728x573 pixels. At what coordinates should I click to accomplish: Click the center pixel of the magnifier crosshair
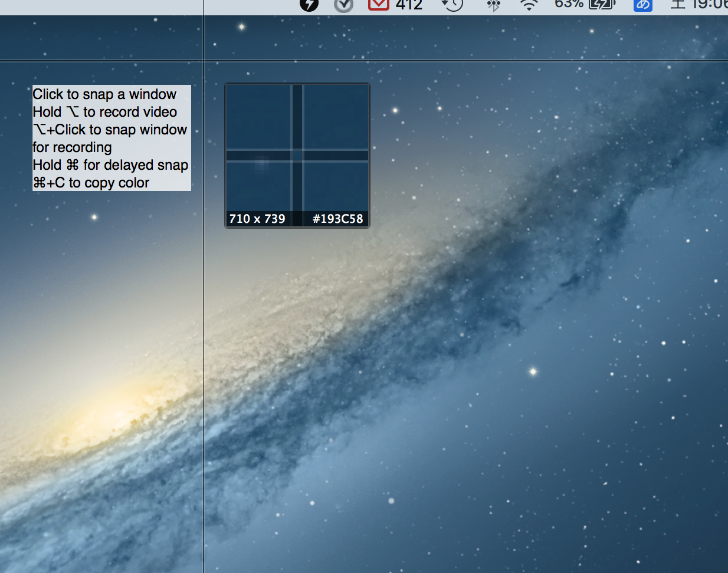pyautogui.click(x=297, y=156)
